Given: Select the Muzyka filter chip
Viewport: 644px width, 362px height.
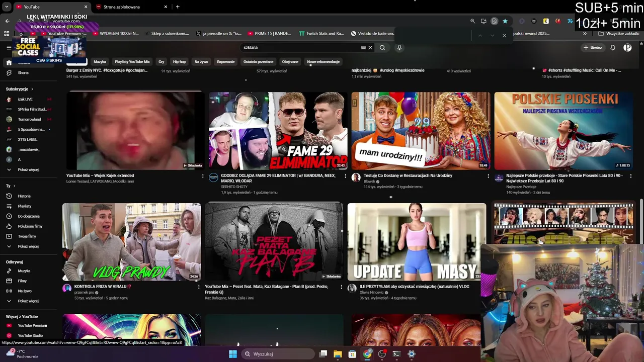Looking at the screenshot, I should (100, 62).
